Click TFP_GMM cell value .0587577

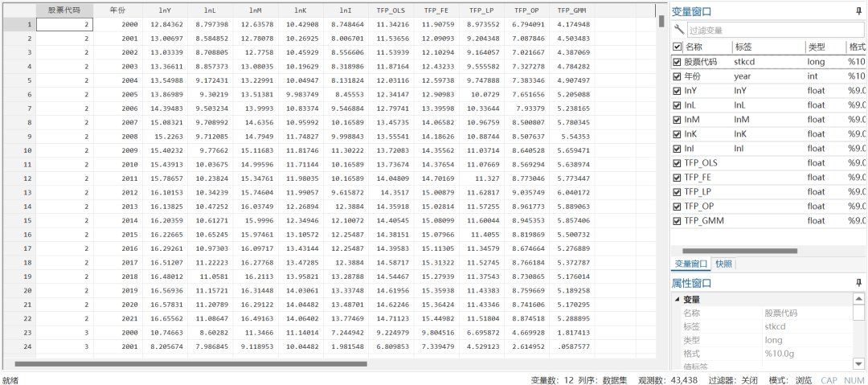pos(572,346)
